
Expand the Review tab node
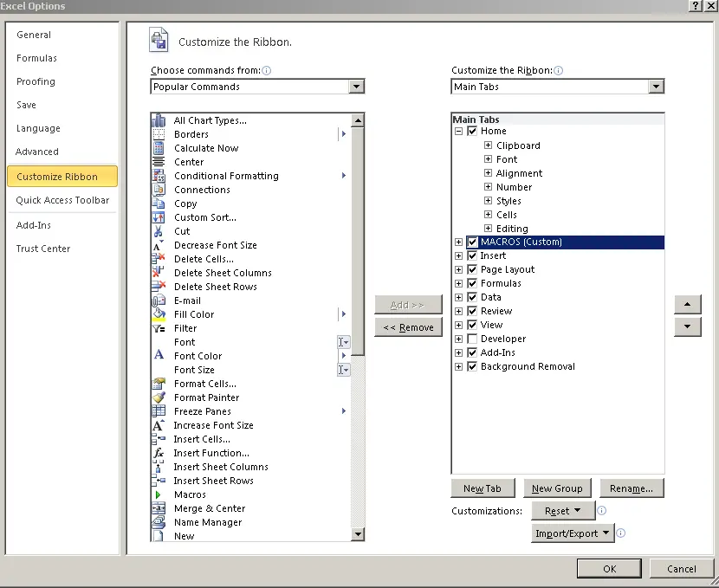pos(458,311)
